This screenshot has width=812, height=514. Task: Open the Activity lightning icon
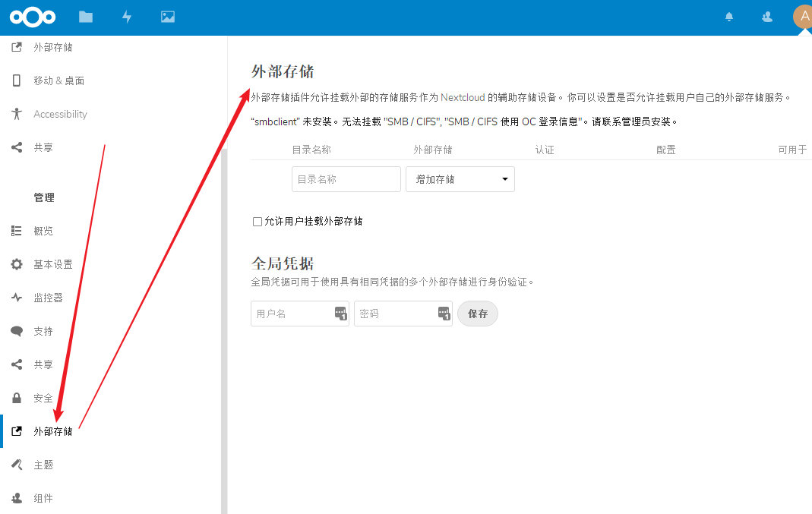coord(127,17)
